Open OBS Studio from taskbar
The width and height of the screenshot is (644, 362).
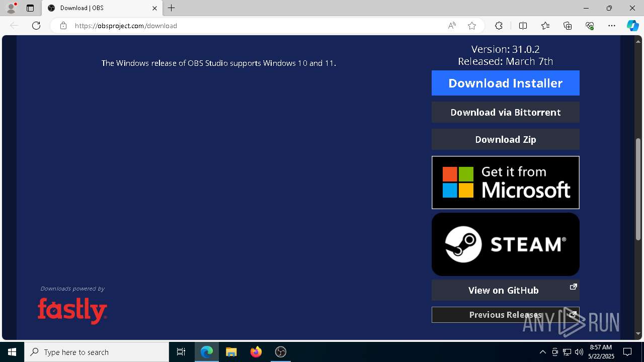coord(281,352)
